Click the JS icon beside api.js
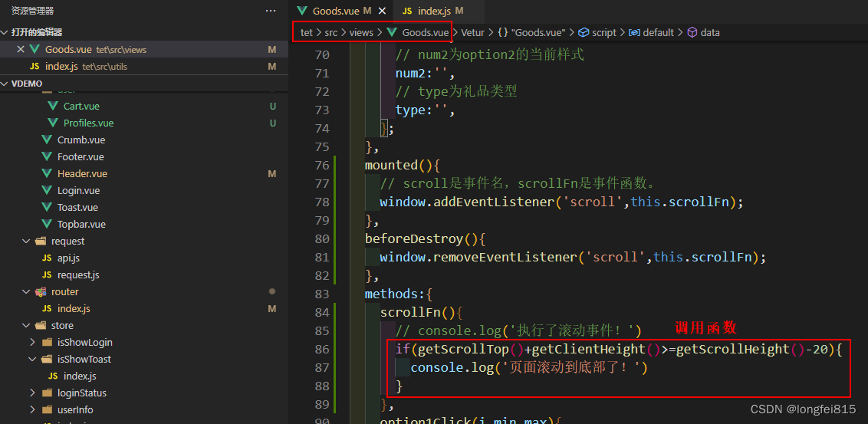Image resolution: width=868 pixels, height=424 pixels. coord(47,258)
